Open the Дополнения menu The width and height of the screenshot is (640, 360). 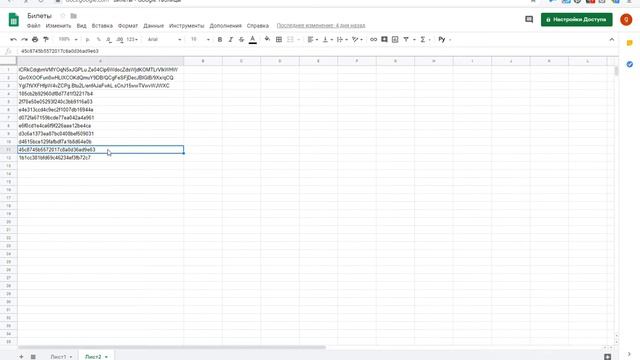pyautogui.click(x=225, y=26)
